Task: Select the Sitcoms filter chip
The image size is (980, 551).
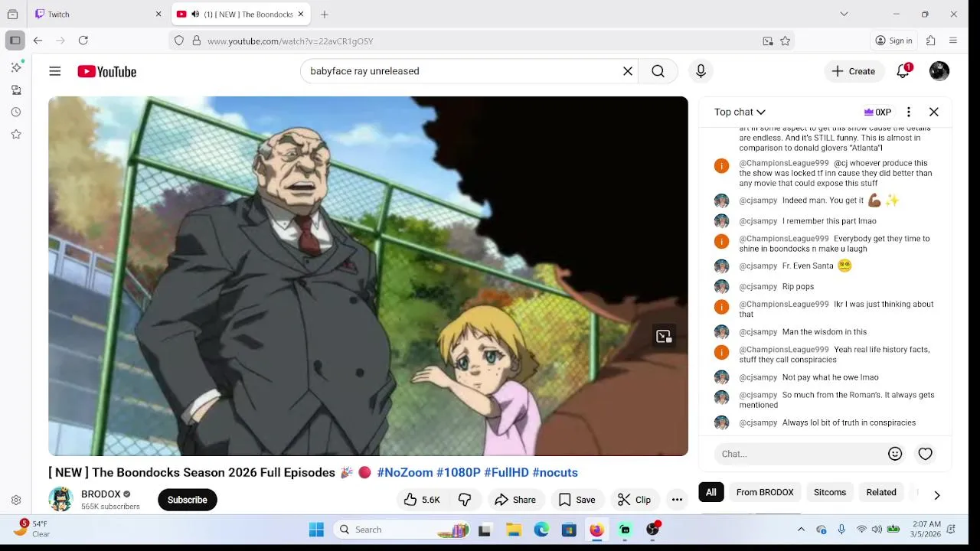Action: point(830,492)
